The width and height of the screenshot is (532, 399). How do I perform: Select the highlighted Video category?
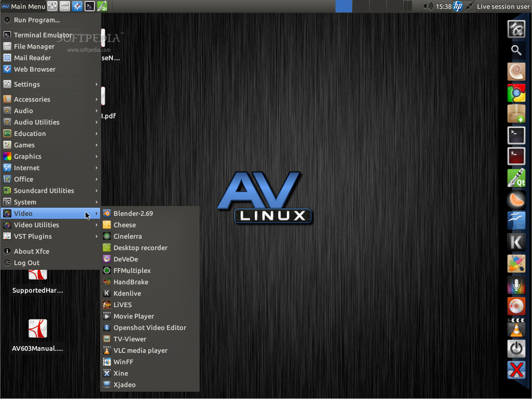(x=51, y=213)
